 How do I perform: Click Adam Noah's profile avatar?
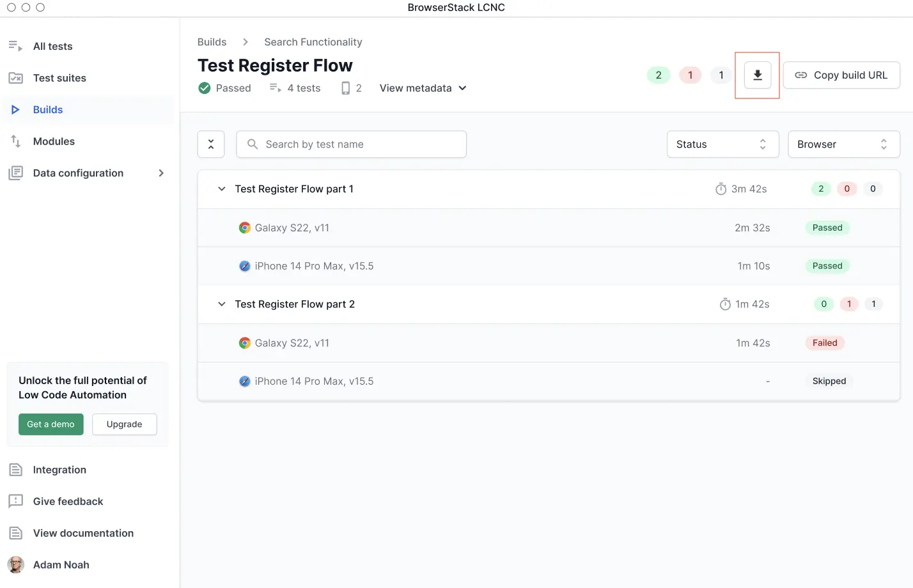[x=16, y=565]
